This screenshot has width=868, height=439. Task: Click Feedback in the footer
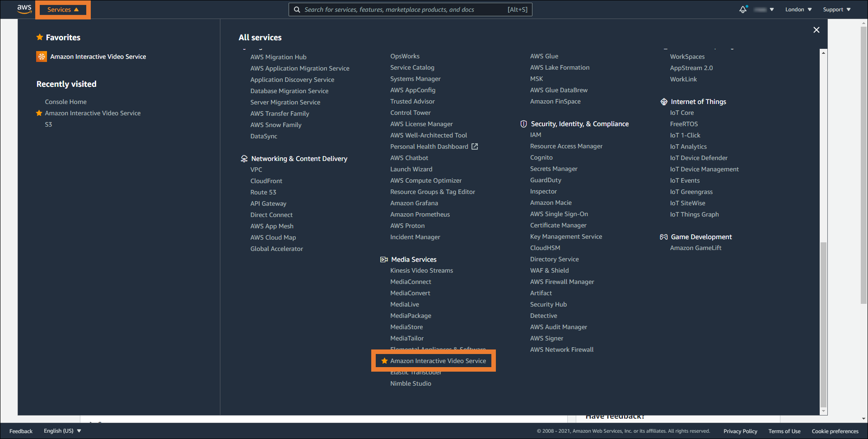tap(21, 431)
